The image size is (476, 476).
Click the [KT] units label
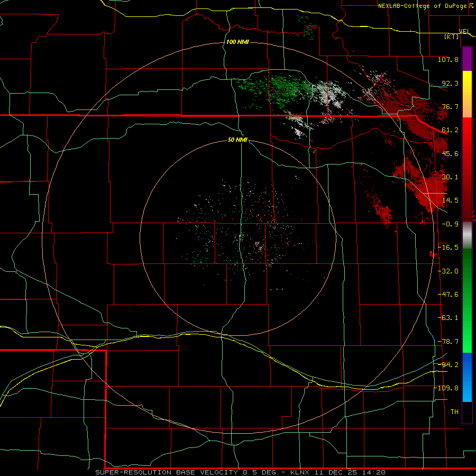click(x=452, y=36)
